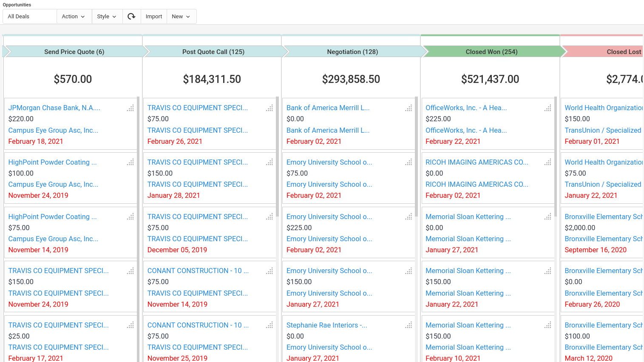Click grip icon on Memorial Sloan card dated February 10, 2021
The image size is (644, 362).
coord(548,325)
